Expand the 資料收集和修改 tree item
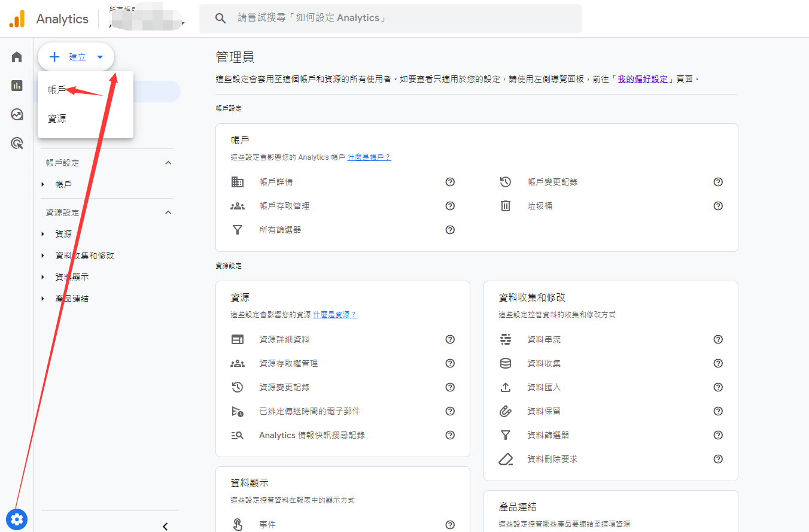This screenshot has height=532, width=809. tap(43, 256)
